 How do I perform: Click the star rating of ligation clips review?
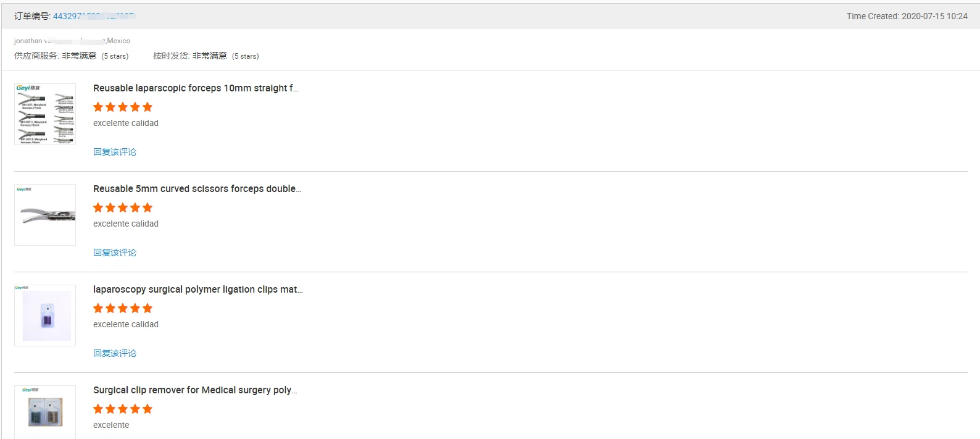(123, 308)
